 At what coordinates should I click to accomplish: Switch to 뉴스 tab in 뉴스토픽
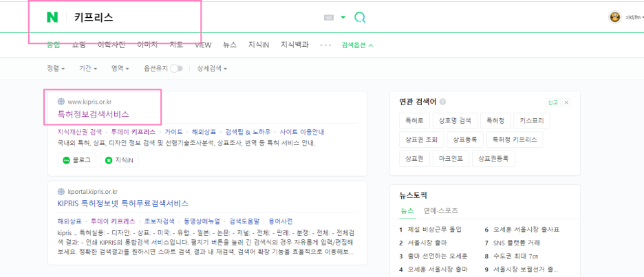click(407, 210)
